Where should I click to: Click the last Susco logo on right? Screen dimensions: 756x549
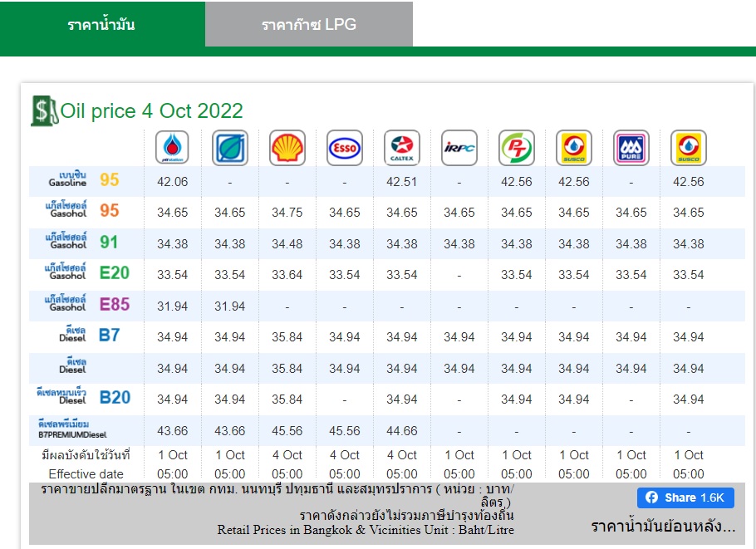tap(689, 148)
